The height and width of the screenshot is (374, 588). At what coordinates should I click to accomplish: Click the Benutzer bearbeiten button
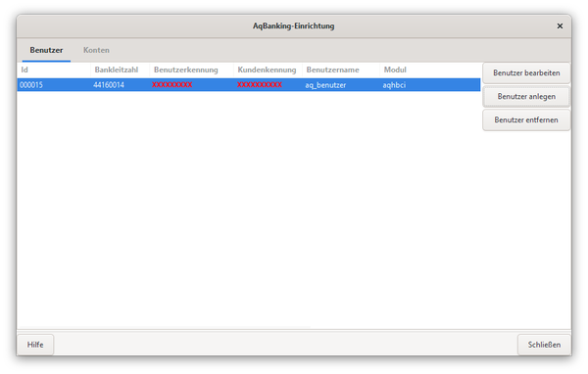[526, 73]
